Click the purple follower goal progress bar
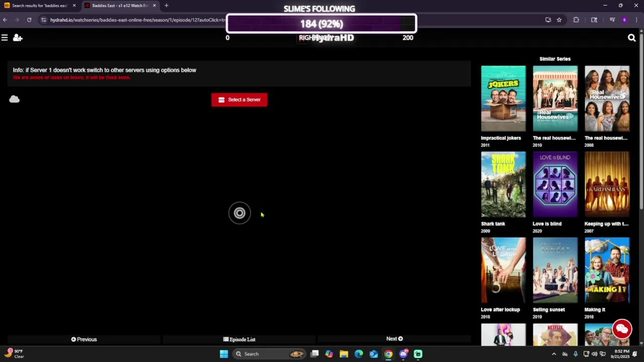 321,24
